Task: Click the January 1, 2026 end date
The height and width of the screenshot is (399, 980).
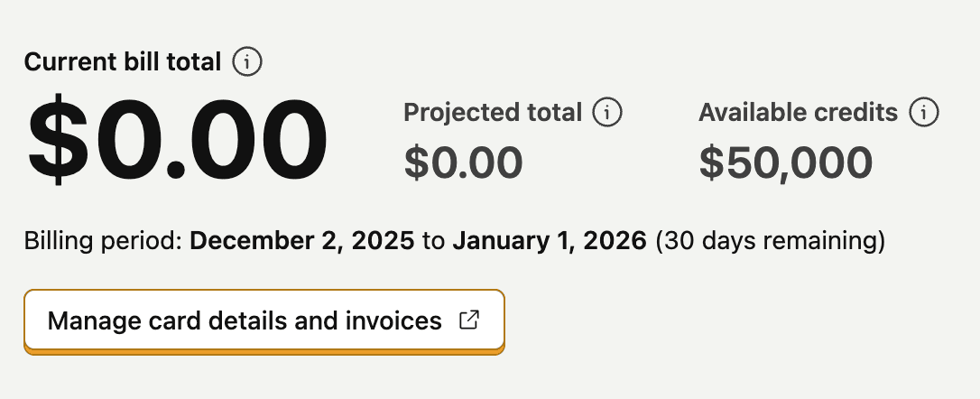Action: click(x=549, y=241)
